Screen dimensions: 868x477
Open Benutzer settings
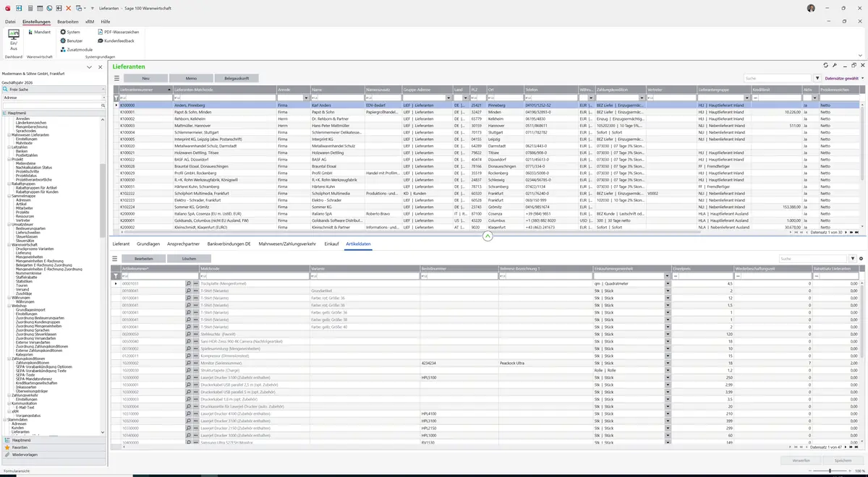(x=71, y=40)
